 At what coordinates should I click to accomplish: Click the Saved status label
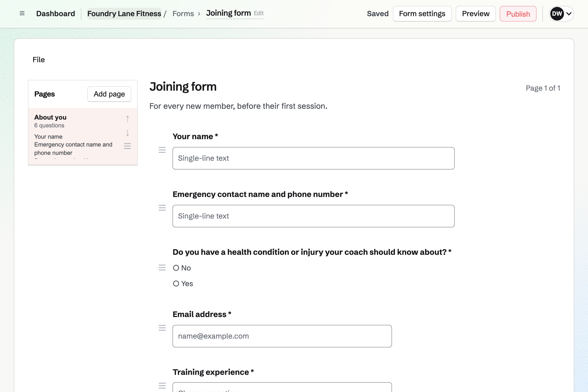coord(378,14)
